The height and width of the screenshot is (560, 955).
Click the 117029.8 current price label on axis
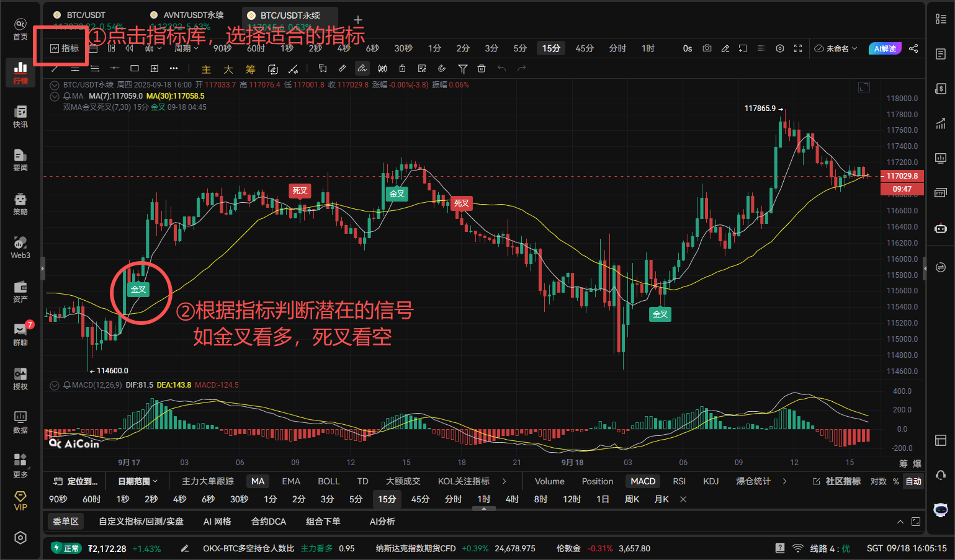(x=902, y=176)
